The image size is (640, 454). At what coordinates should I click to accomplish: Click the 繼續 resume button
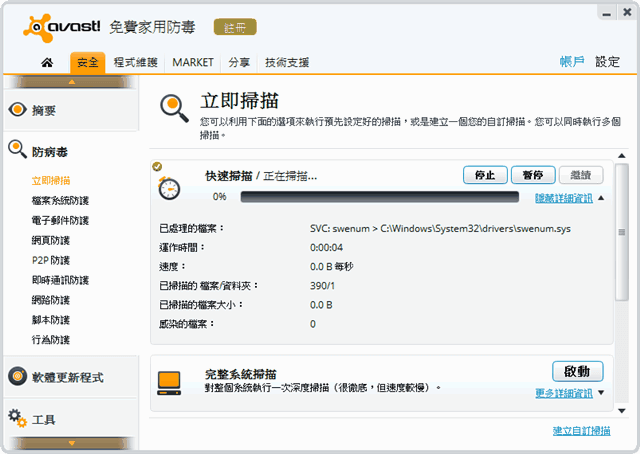point(581,175)
